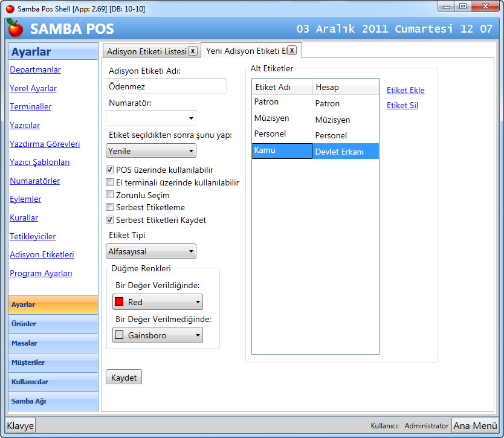Maximize the Samba Pos Shell window
Image resolution: width=504 pixels, height=438 pixels.
[x=463, y=7]
